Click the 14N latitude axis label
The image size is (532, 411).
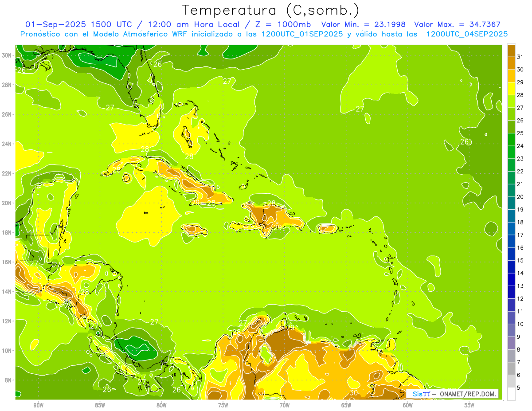7,292
